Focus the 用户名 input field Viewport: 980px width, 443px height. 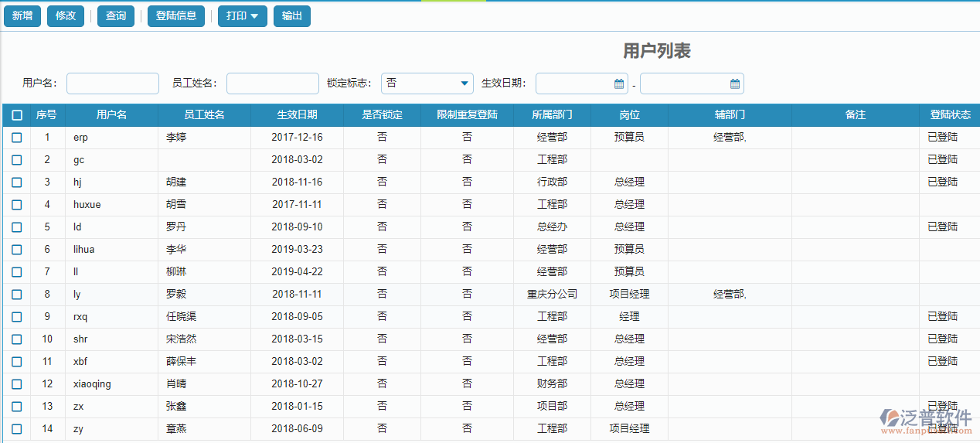[113, 83]
